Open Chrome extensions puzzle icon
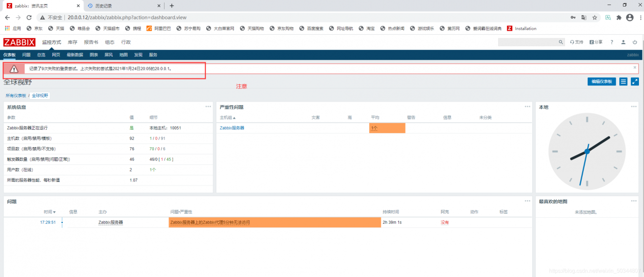 pos(619,17)
